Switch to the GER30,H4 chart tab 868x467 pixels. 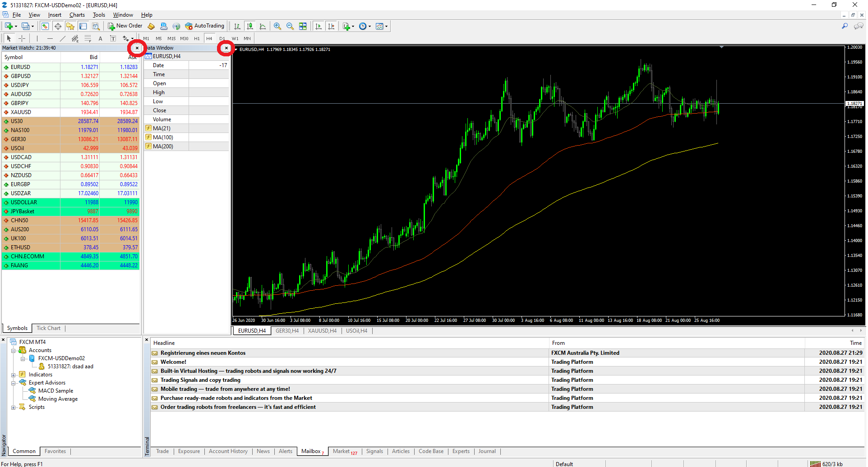(x=287, y=331)
